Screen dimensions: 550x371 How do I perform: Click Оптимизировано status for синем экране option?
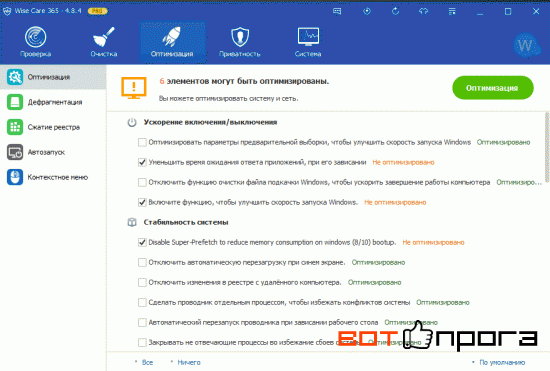[378, 262]
